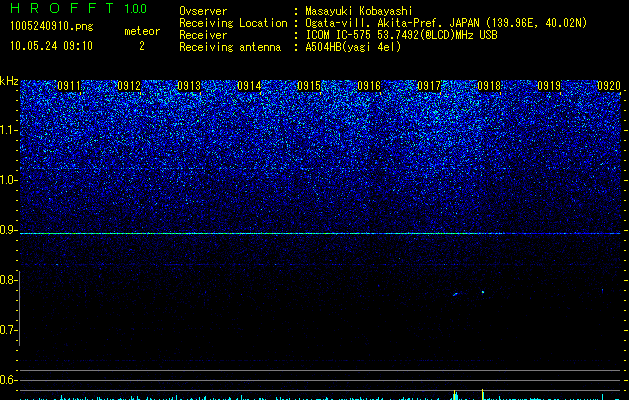Click the 0920 time marker
The width and height of the screenshot is (629, 400).
[x=609, y=86]
